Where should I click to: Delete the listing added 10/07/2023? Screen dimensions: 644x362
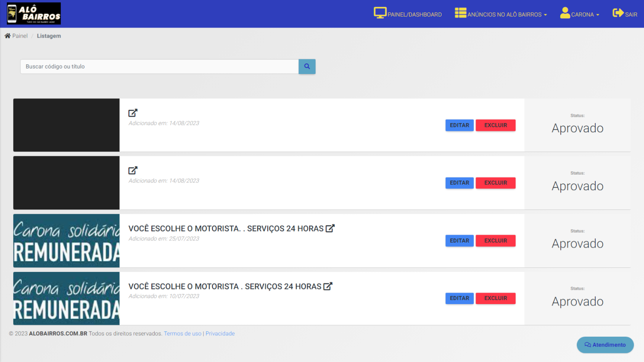[x=495, y=298]
